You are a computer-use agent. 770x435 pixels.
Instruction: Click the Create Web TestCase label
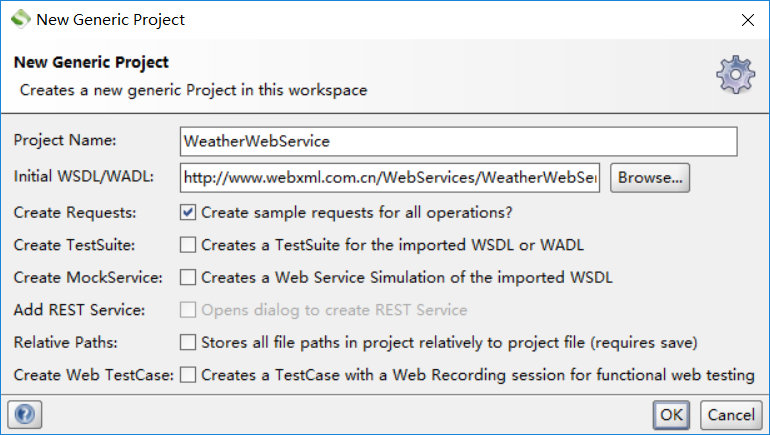coord(93,375)
